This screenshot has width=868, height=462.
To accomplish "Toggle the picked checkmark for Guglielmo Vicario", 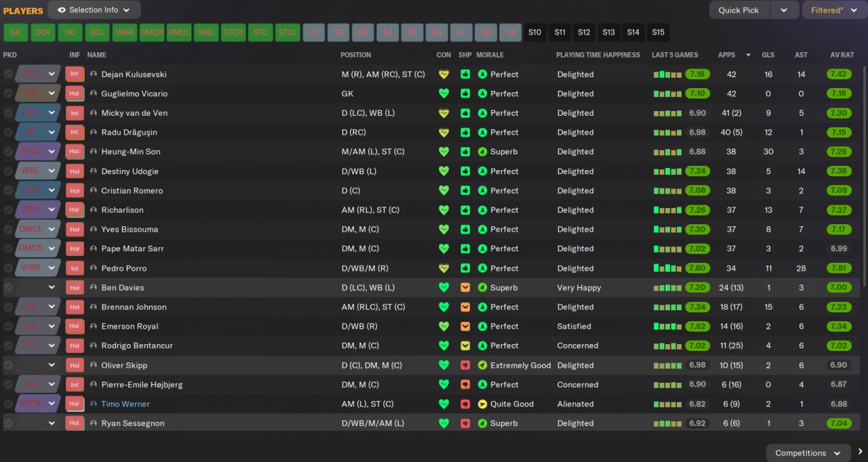I will (8, 93).
